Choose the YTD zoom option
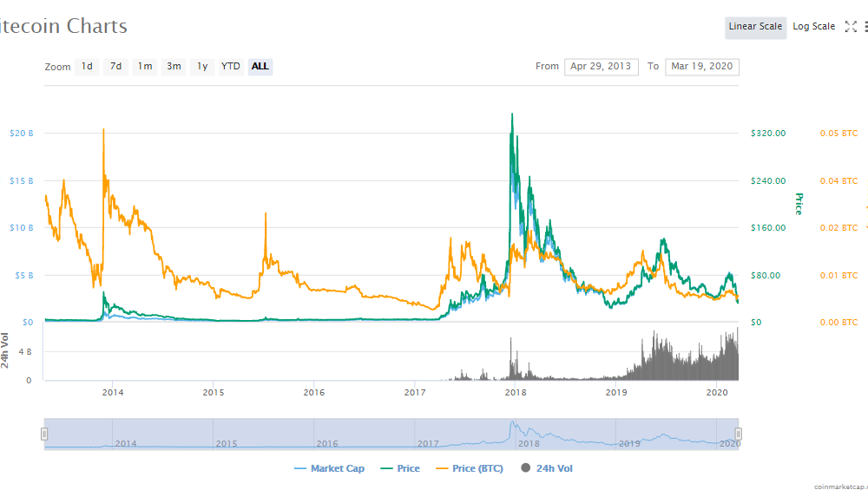868x490 pixels. point(231,67)
